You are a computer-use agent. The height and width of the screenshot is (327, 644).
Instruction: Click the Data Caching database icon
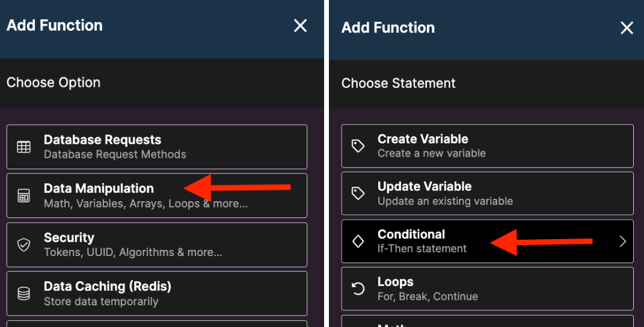tap(24, 293)
